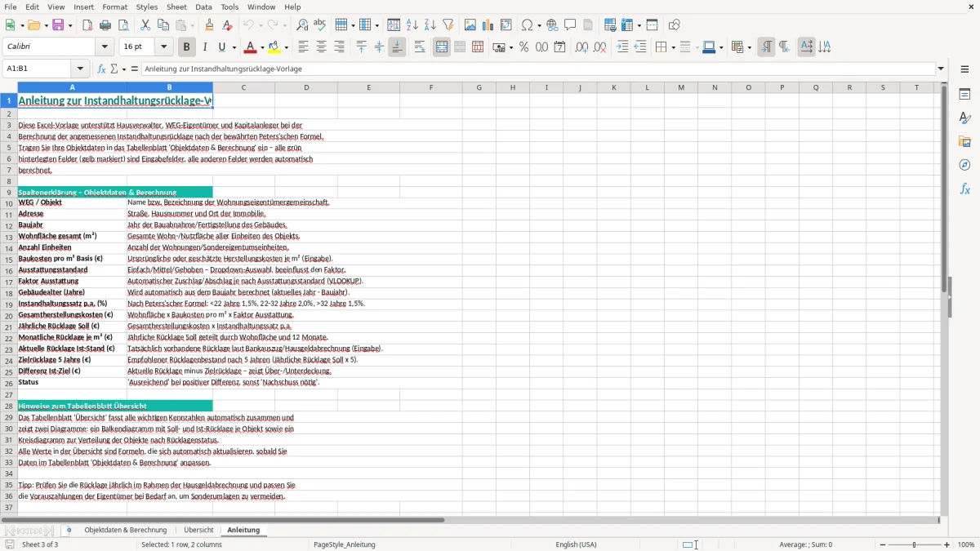This screenshot has width=980, height=551.
Task: Format cells as percent
Action: click(523, 47)
